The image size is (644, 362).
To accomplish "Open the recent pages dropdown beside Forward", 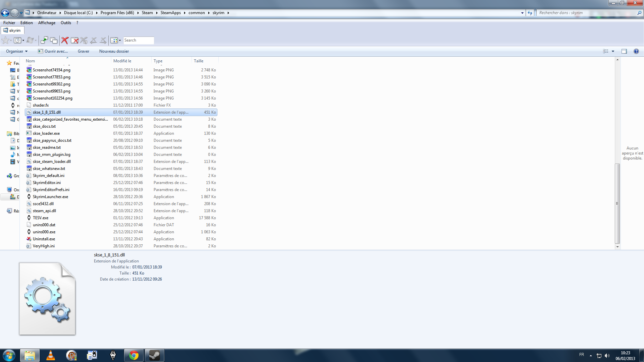I will point(21,13).
